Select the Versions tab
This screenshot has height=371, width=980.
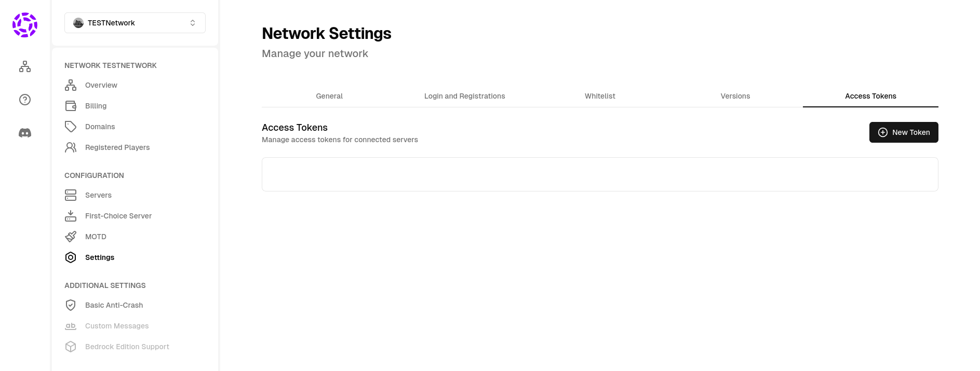pyautogui.click(x=735, y=96)
